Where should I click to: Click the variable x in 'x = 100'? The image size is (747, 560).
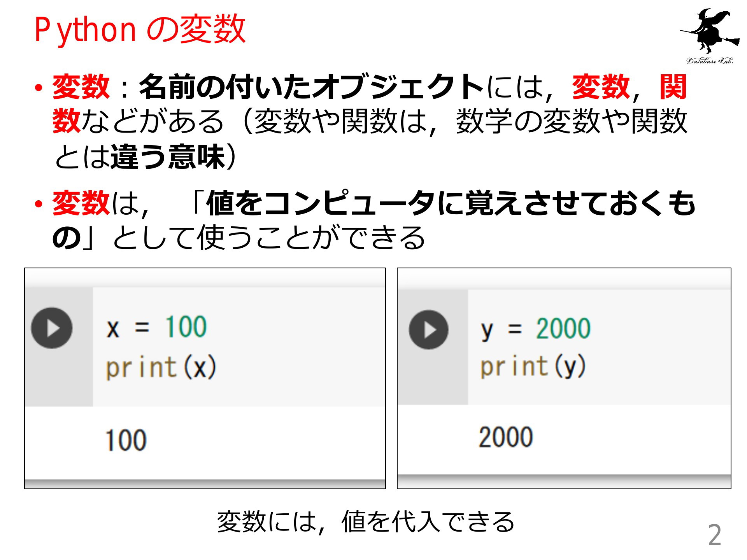[x=113, y=329]
